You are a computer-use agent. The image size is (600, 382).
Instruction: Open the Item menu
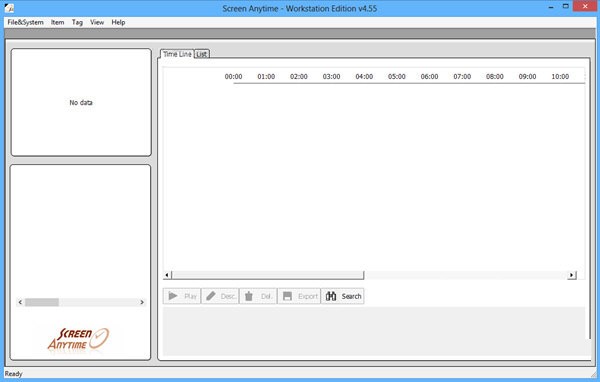pyautogui.click(x=57, y=22)
